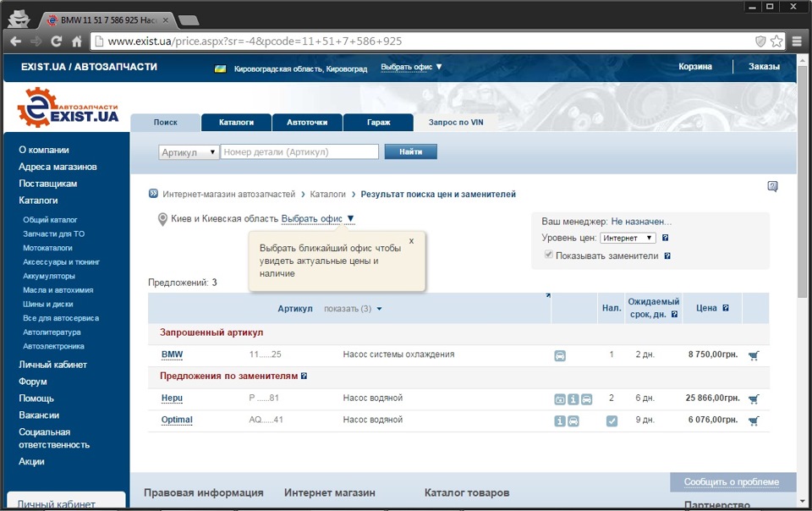The image size is (812, 511).
Task: Open the BMW brand link
Action: (172, 354)
